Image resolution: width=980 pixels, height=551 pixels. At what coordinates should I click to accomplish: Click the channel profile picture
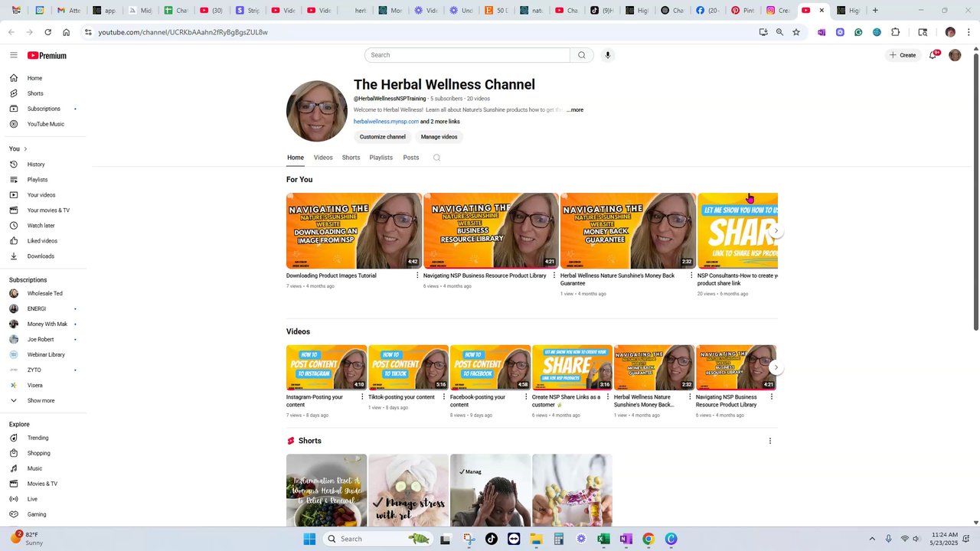point(317,111)
